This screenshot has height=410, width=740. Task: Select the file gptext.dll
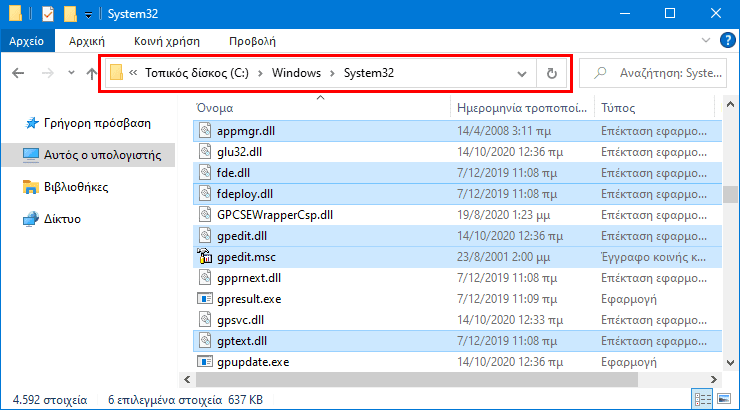pyautogui.click(x=457, y=341)
